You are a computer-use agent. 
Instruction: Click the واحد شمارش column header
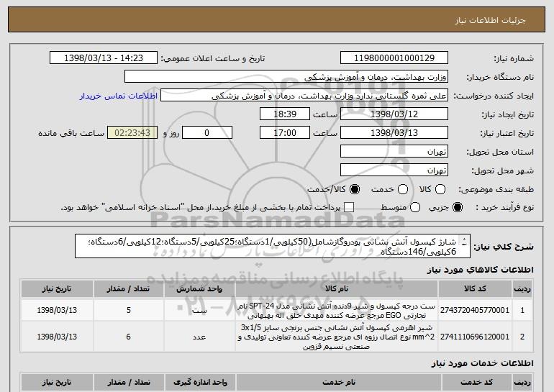(x=199, y=289)
